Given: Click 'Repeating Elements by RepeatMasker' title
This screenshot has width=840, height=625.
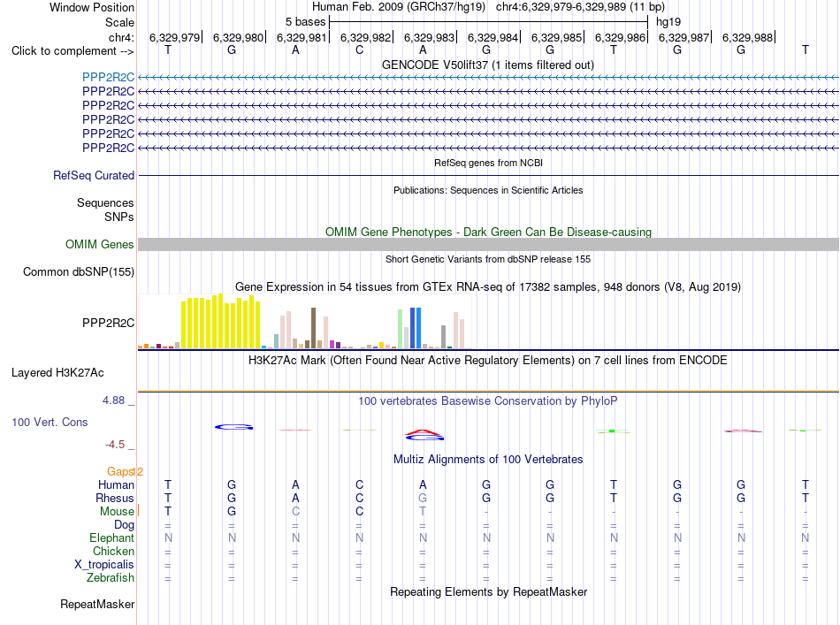Looking at the screenshot, I should 489,591.
